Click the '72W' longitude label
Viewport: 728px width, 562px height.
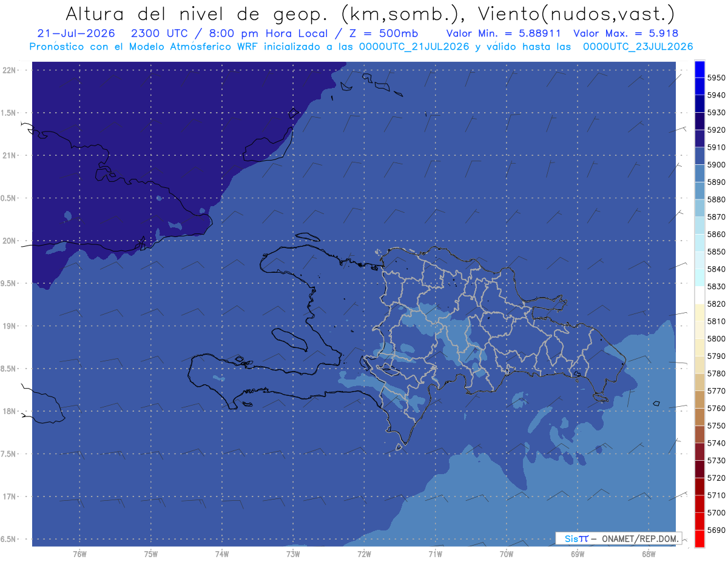click(x=364, y=554)
